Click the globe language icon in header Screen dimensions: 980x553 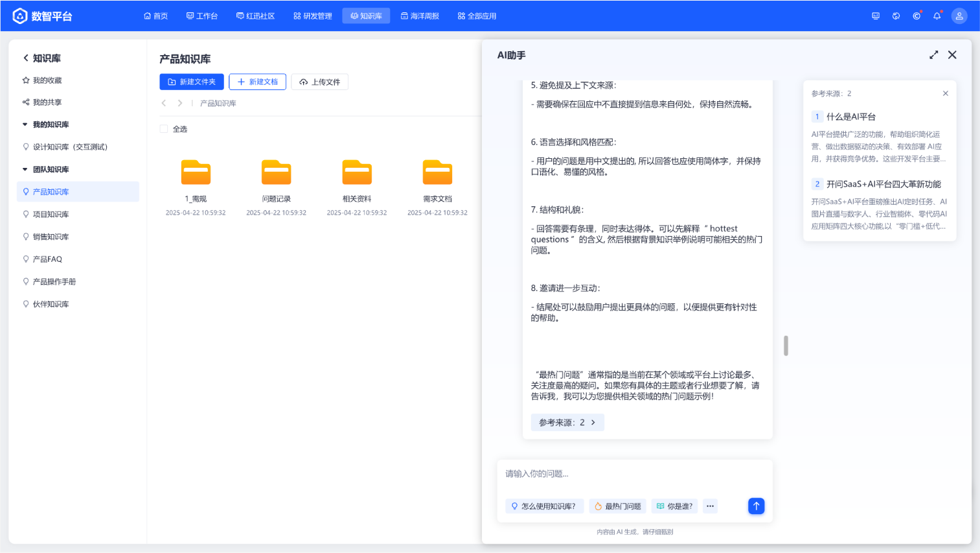tap(896, 16)
